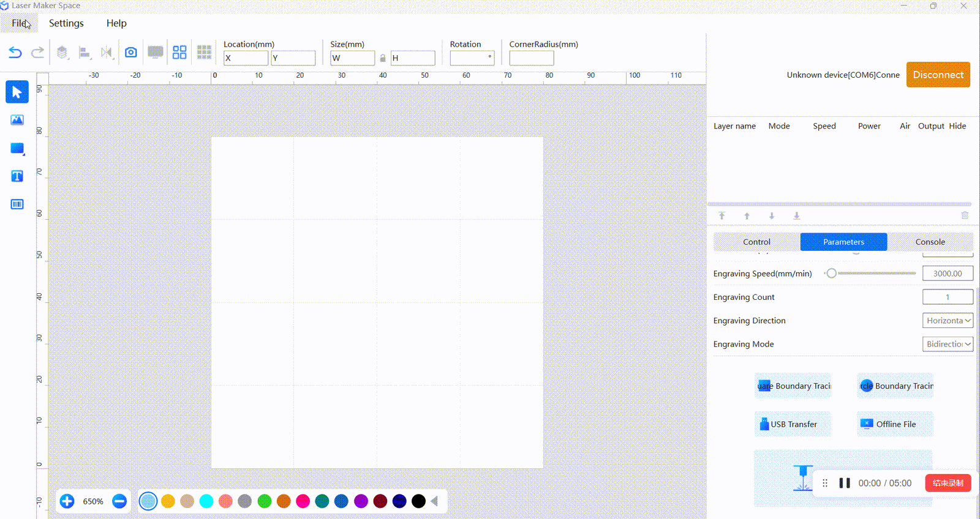The height and width of the screenshot is (519, 980).
Task: Select the rectangle shape tool
Action: [17, 148]
